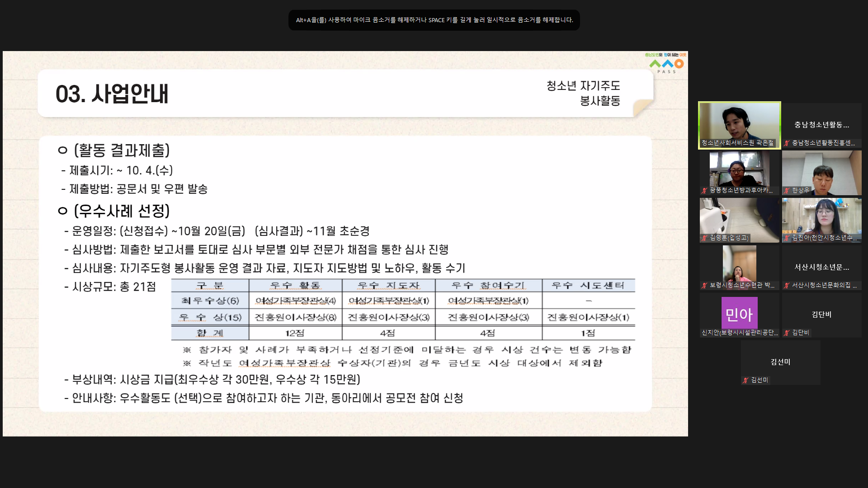Click muted mic icon beside 김선미 label

pos(745,380)
